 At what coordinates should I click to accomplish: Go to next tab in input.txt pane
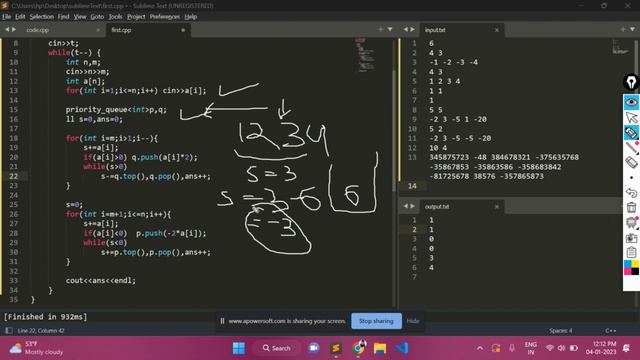412,29
